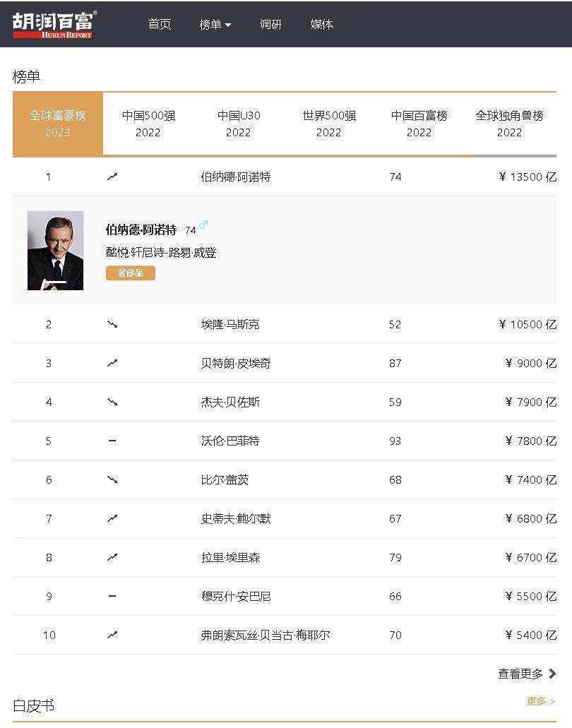572x728 pixels.
Task: Click the rising trend icon for 拉里·埃里森
Action: coord(112,558)
